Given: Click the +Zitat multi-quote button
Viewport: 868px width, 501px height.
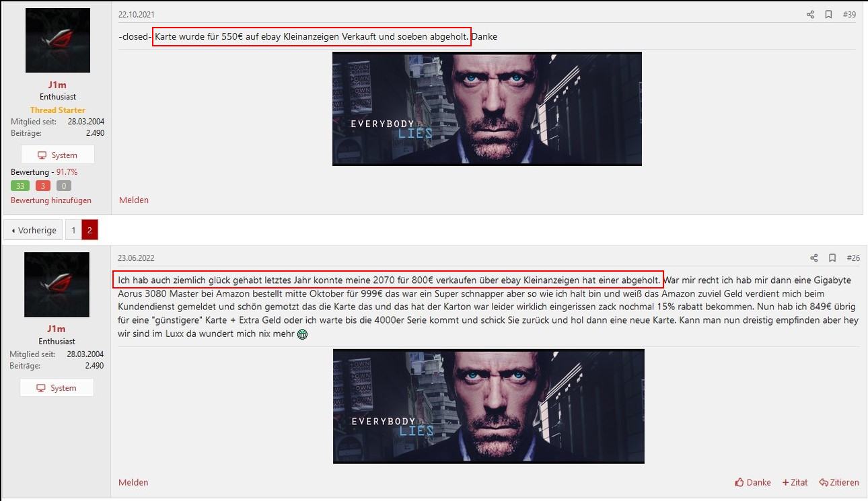Looking at the screenshot, I should 795,482.
